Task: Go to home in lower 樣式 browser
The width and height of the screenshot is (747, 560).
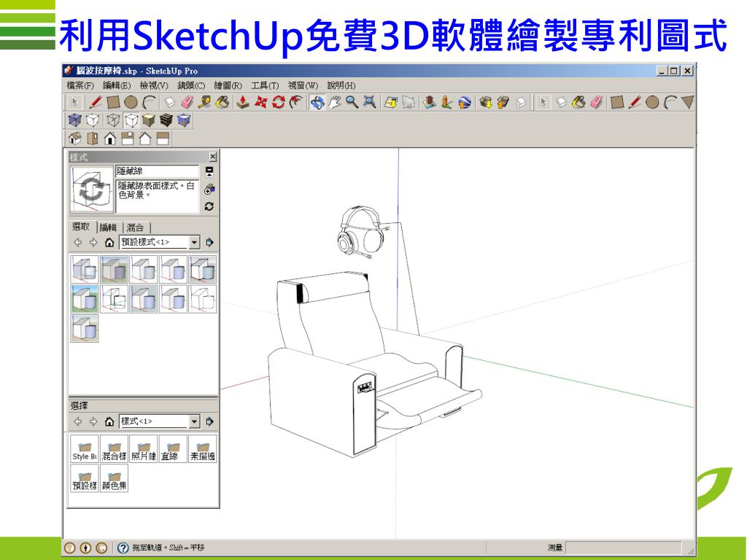Action: [109, 421]
